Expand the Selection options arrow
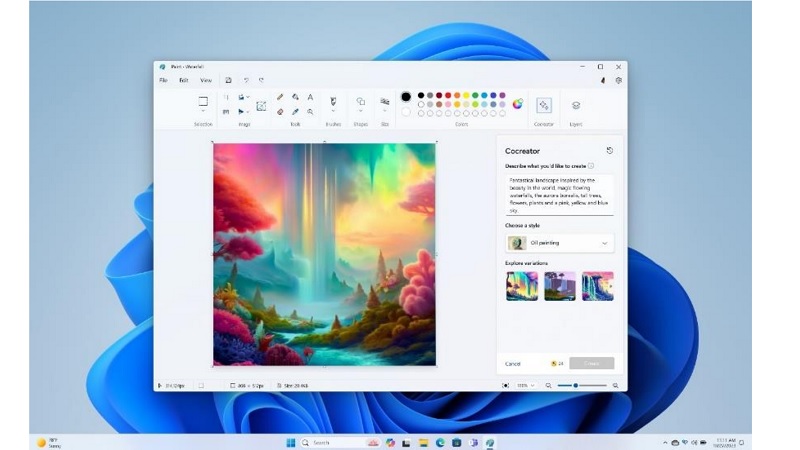 point(203,111)
